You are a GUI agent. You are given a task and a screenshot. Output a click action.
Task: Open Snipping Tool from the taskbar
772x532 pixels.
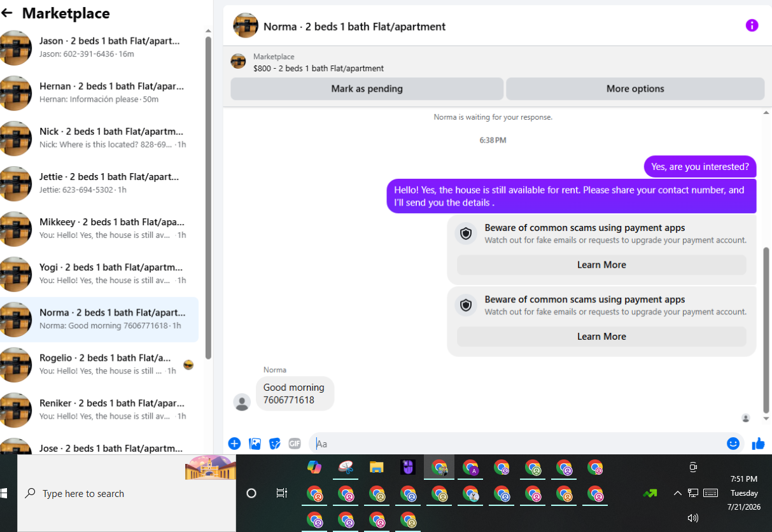point(346,467)
